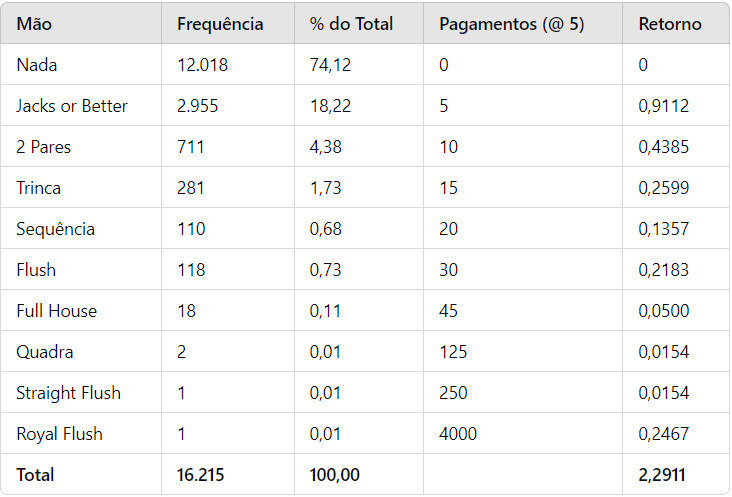This screenshot has width=732, height=497.
Task: Click the 4000 payout value
Action: coord(458,434)
